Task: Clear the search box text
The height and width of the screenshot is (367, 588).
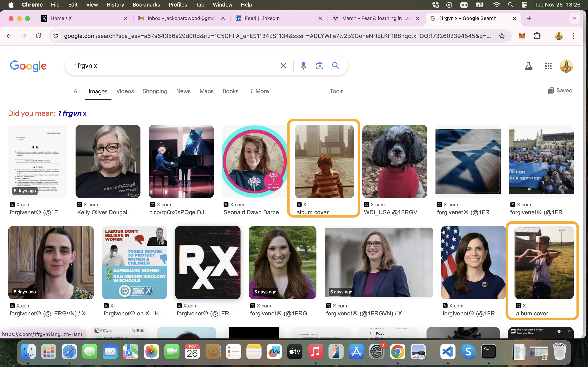Action: coord(283,65)
